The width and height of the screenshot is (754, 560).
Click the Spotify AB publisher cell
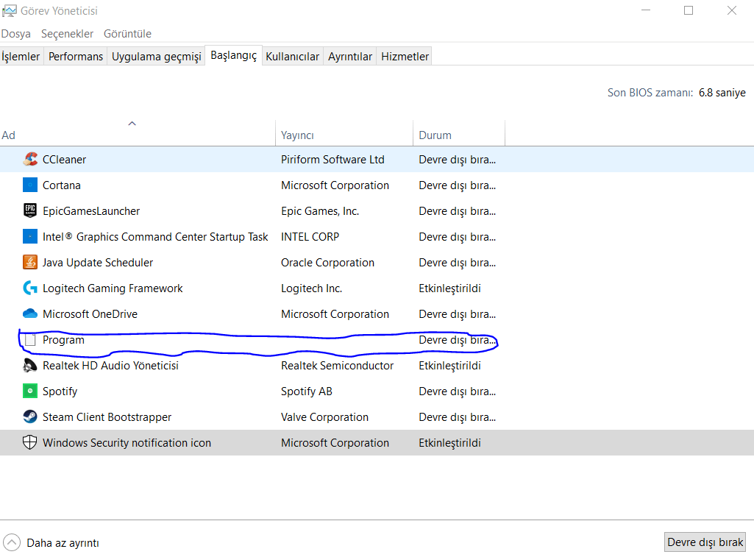coord(306,391)
